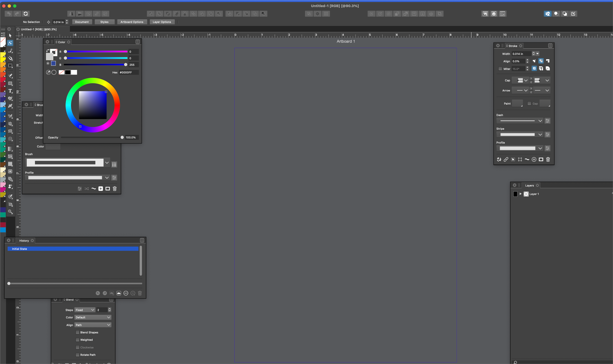Expand Layer 1 disclosure triangle
Screen dimensions: 613x364
520,194
